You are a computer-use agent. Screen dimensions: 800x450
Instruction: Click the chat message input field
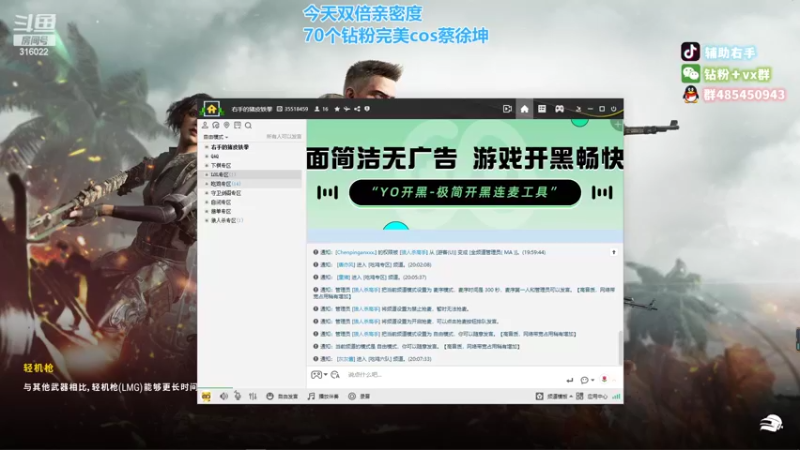click(454, 374)
